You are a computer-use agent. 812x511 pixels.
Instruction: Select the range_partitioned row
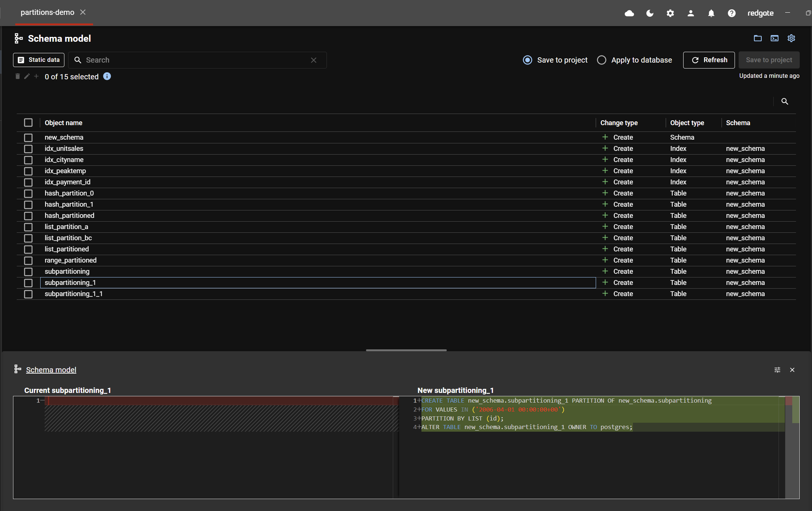tap(406, 260)
